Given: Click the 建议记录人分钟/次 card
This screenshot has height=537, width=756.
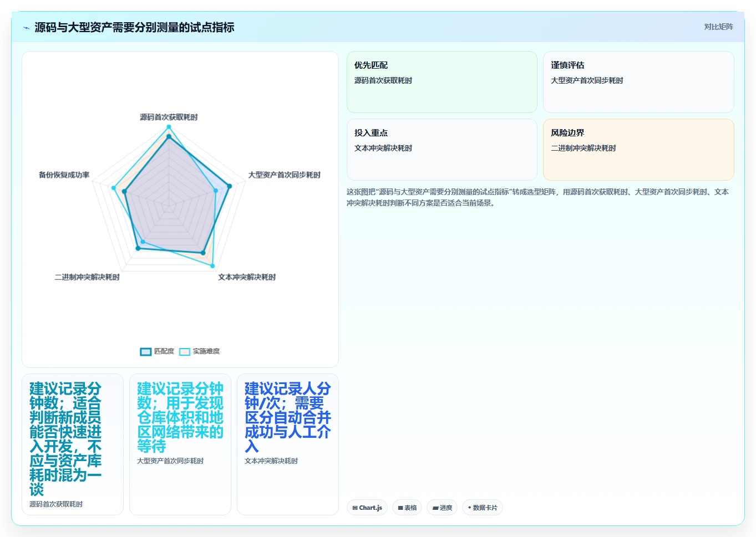Looking at the screenshot, I should tap(288, 444).
